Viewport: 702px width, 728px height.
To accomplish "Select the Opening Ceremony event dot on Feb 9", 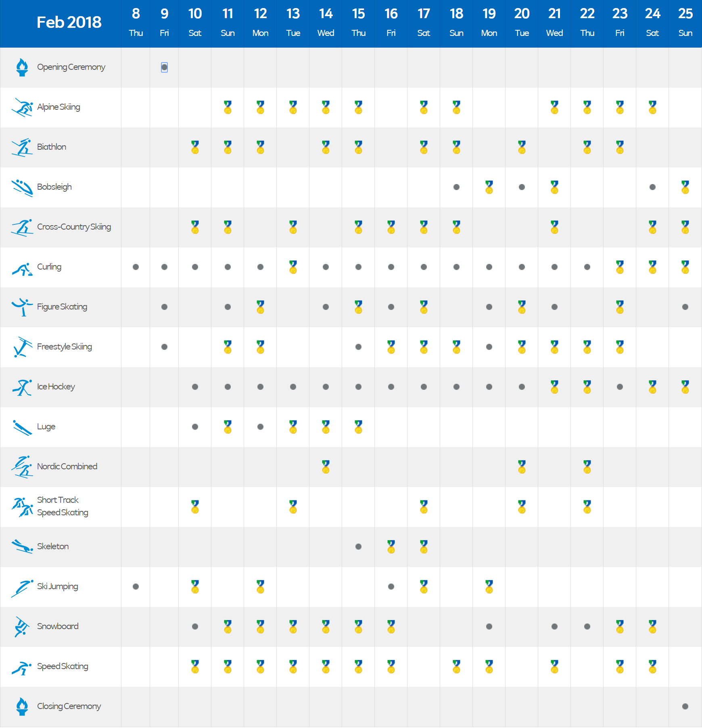I will [164, 67].
